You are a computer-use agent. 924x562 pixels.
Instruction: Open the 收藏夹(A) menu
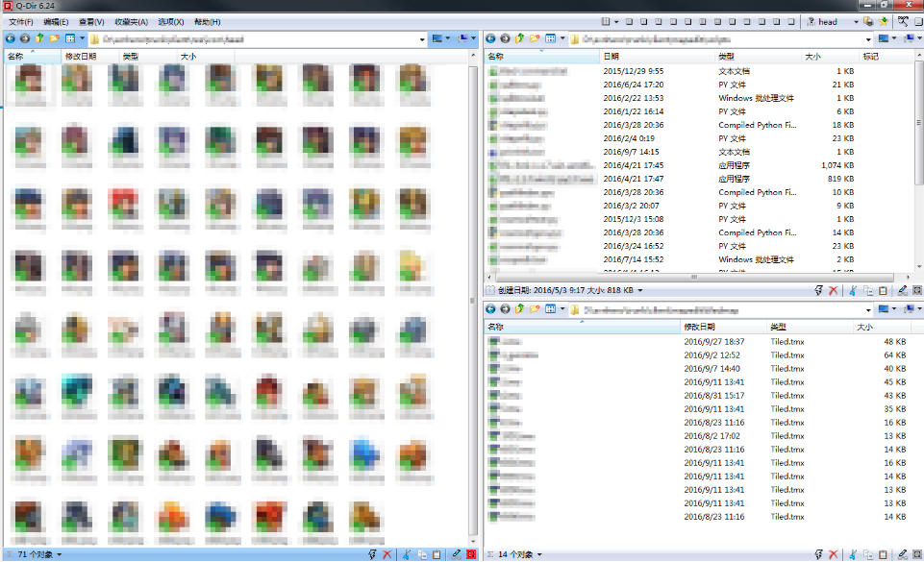point(131,22)
